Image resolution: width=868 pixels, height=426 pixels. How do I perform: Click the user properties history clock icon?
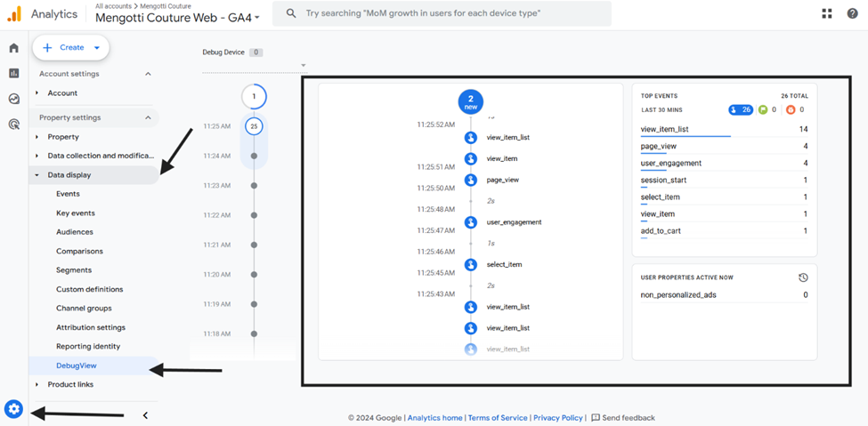(x=803, y=277)
